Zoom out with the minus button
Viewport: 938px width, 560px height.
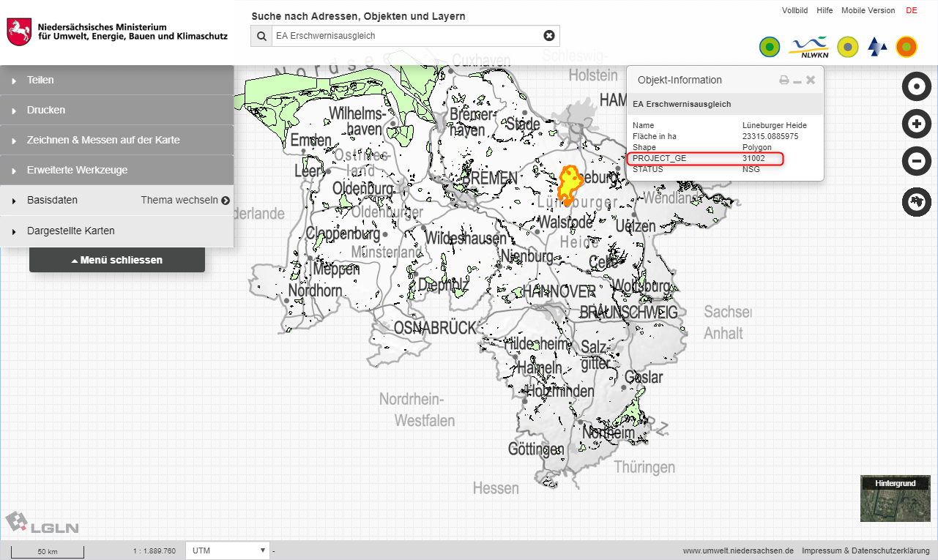(915, 161)
